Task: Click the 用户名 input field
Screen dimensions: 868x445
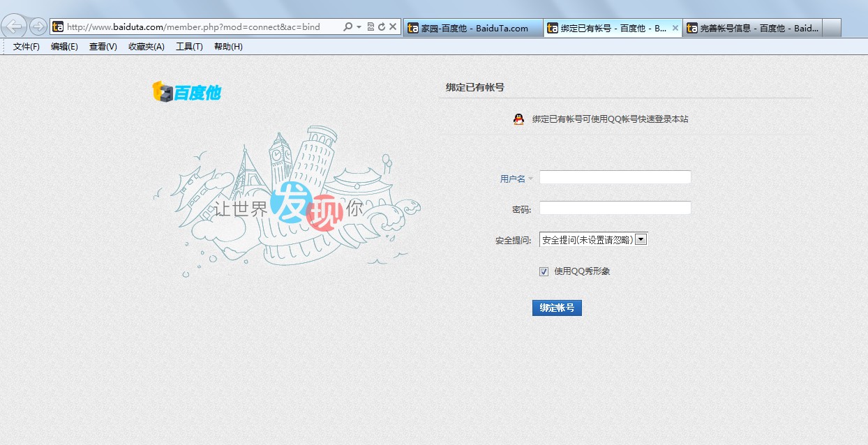Action: 615,177
